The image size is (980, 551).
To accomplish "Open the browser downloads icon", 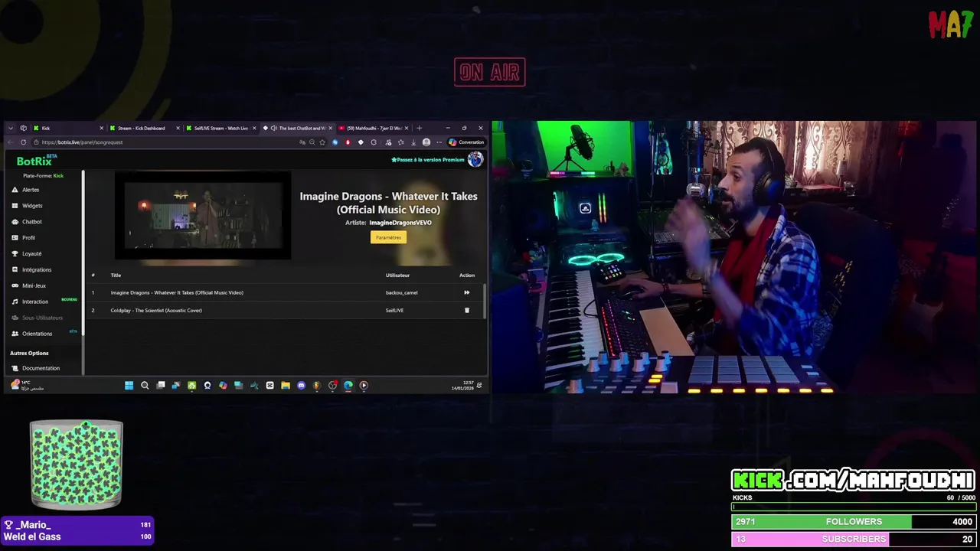I will [413, 142].
